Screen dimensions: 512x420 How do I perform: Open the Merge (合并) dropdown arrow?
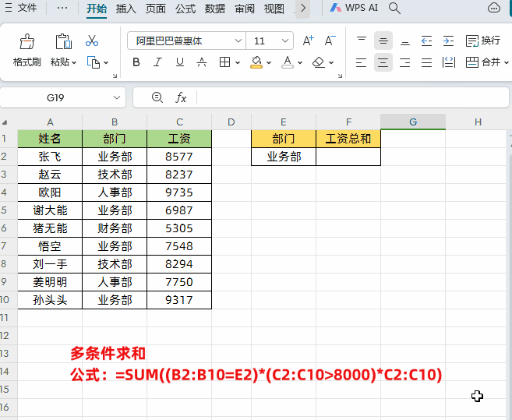506,62
